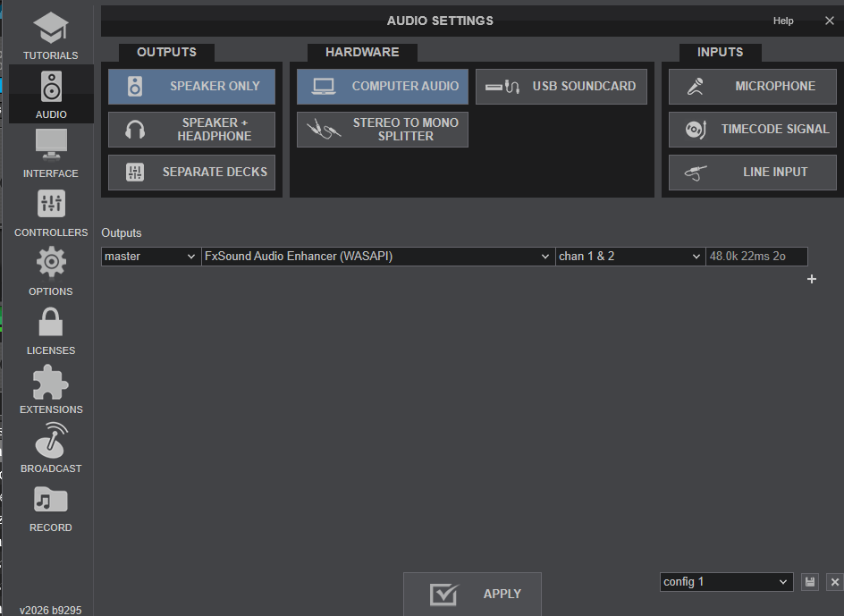Select Separate Decks output mode

pyautogui.click(x=191, y=173)
